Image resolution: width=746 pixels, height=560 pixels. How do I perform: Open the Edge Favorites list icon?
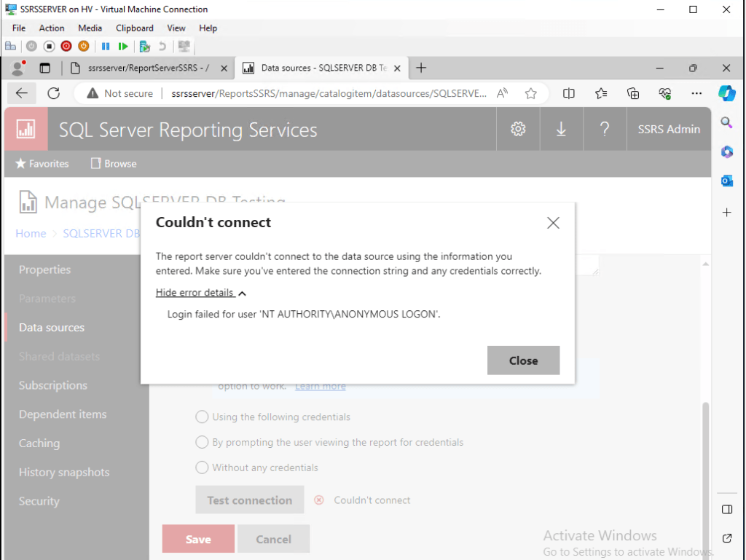coord(601,93)
